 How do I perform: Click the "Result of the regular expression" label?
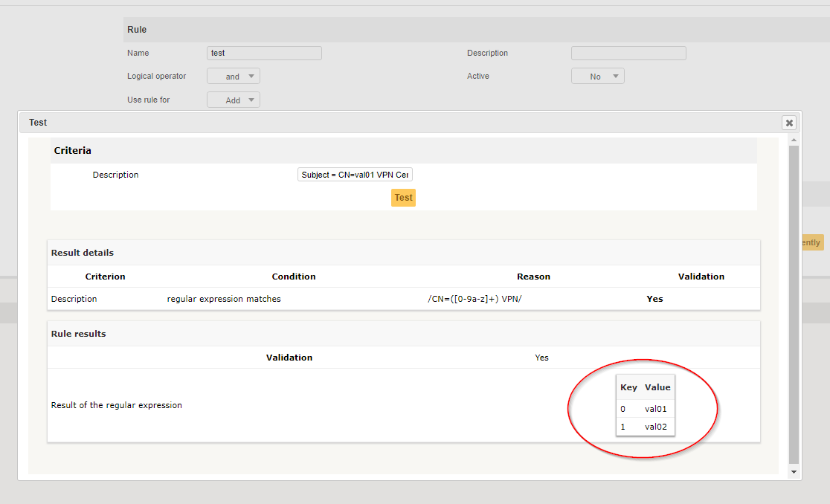(116, 405)
